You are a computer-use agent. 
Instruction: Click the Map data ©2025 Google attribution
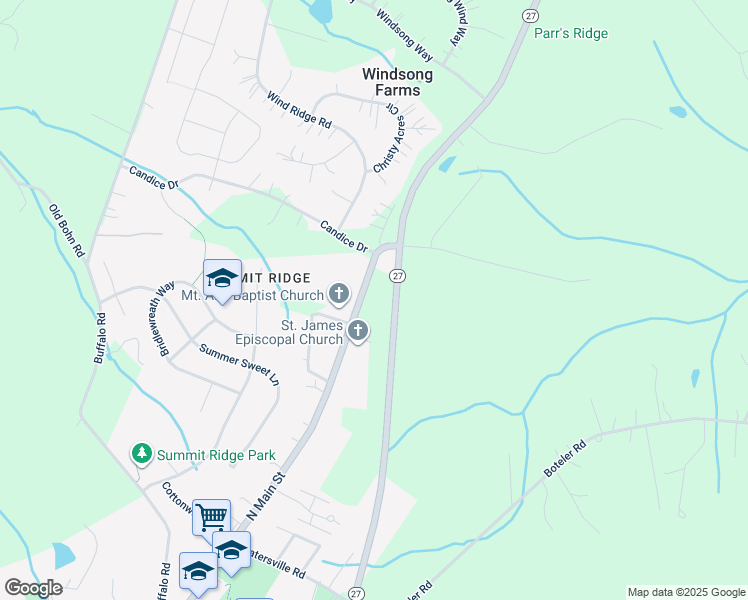point(686,592)
